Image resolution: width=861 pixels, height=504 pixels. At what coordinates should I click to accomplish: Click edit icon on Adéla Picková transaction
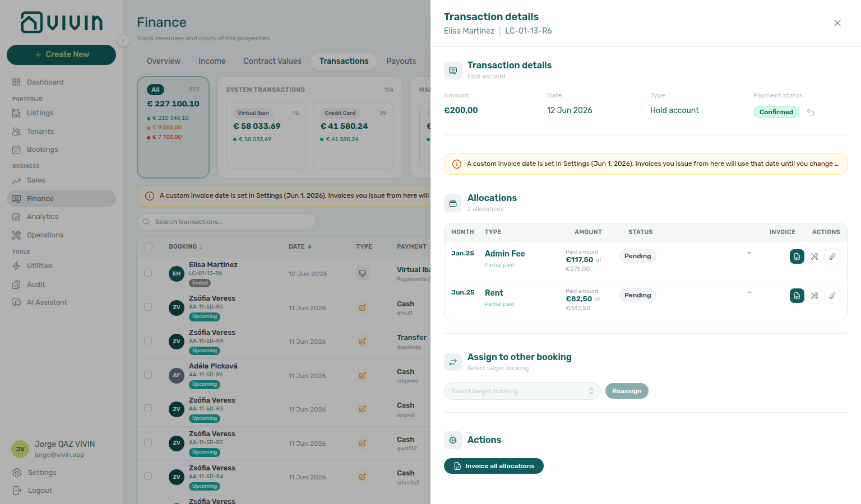tap(363, 375)
